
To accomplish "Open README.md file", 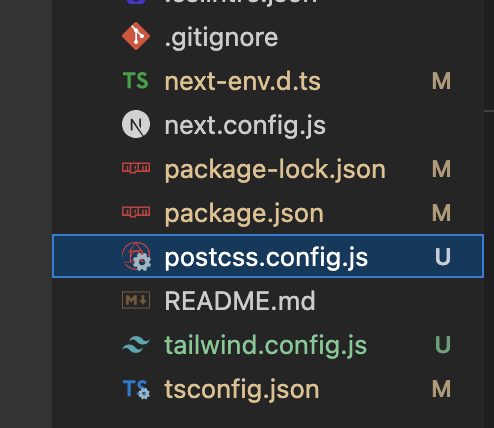I will pyautogui.click(x=240, y=301).
